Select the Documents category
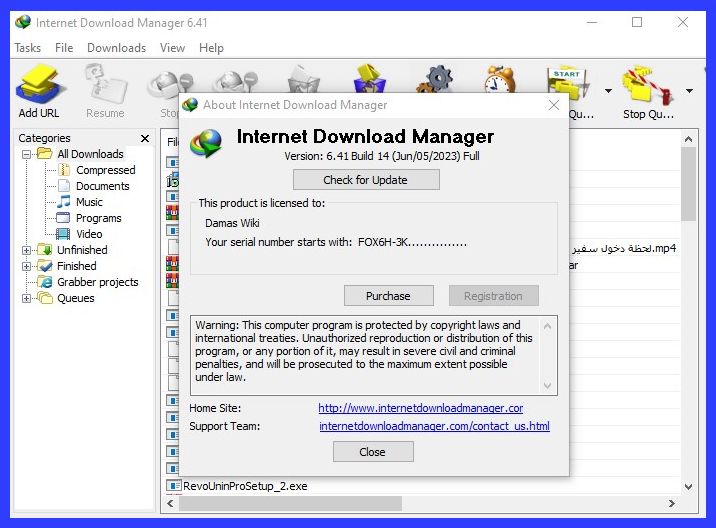The width and height of the screenshot is (716, 528). pyautogui.click(x=102, y=186)
